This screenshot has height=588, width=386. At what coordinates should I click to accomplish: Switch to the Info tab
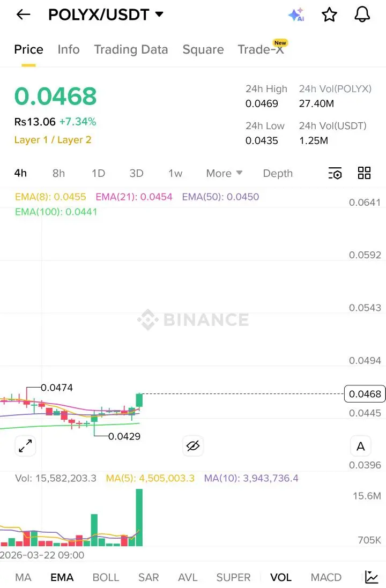pyautogui.click(x=69, y=49)
